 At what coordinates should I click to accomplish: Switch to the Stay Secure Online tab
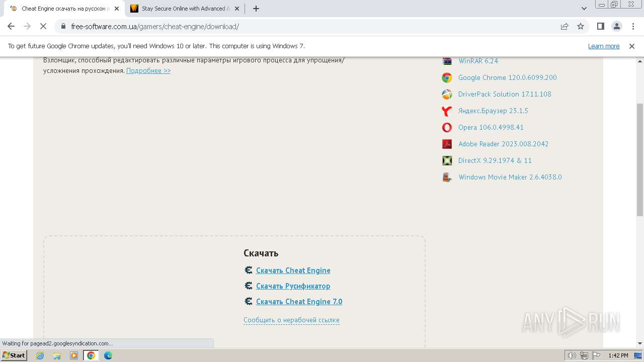tap(184, 9)
